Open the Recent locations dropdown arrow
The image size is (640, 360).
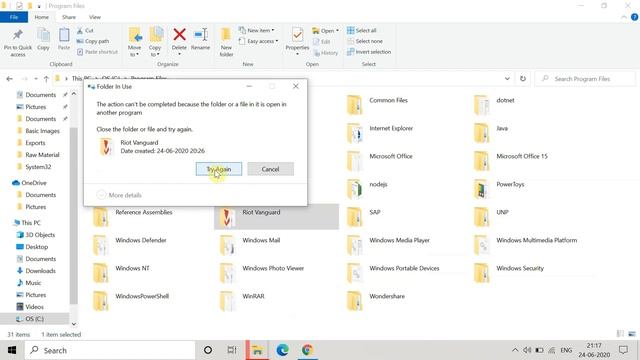coord(36,79)
